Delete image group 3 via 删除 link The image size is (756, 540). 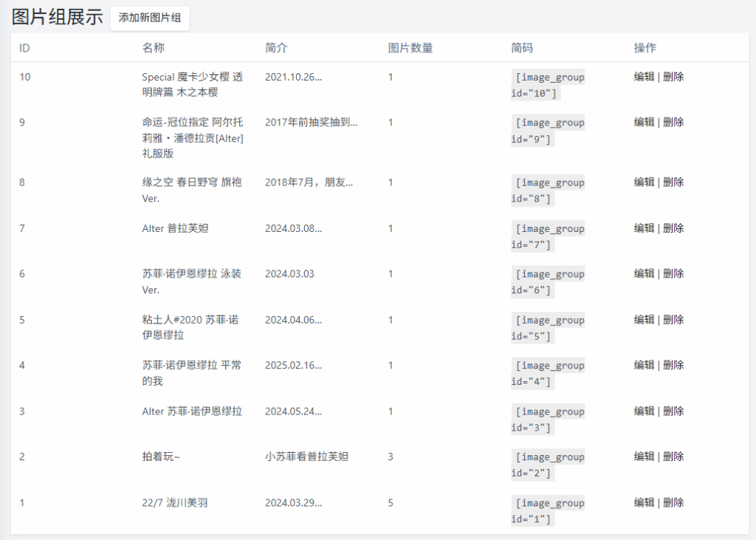pyautogui.click(x=673, y=411)
